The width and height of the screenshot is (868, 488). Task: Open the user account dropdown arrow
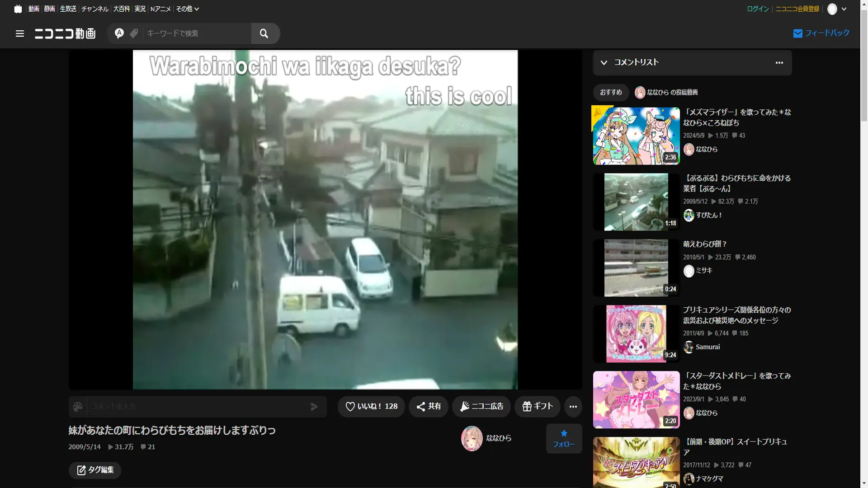(x=844, y=9)
